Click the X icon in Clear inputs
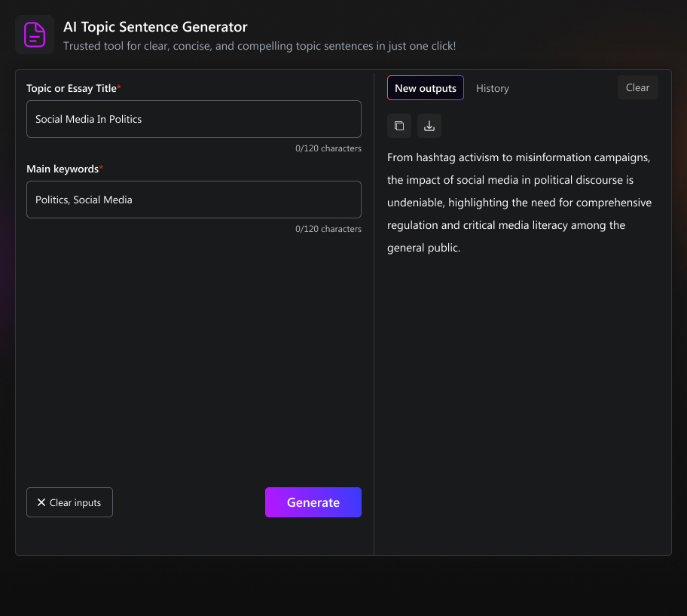The height and width of the screenshot is (616, 687). pos(41,502)
